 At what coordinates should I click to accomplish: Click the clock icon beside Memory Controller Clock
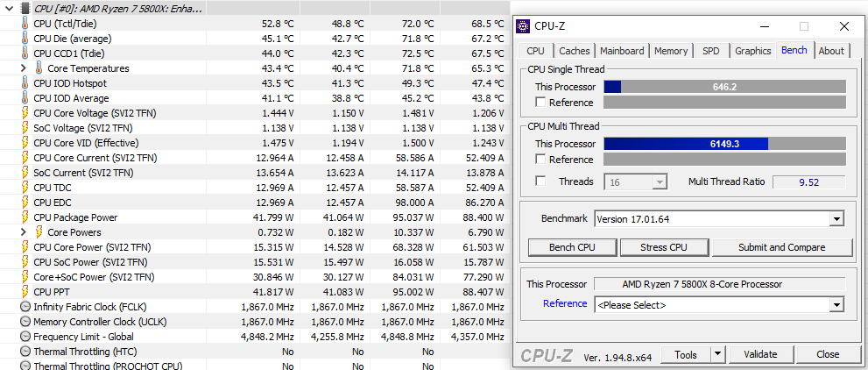pos(25,322)
